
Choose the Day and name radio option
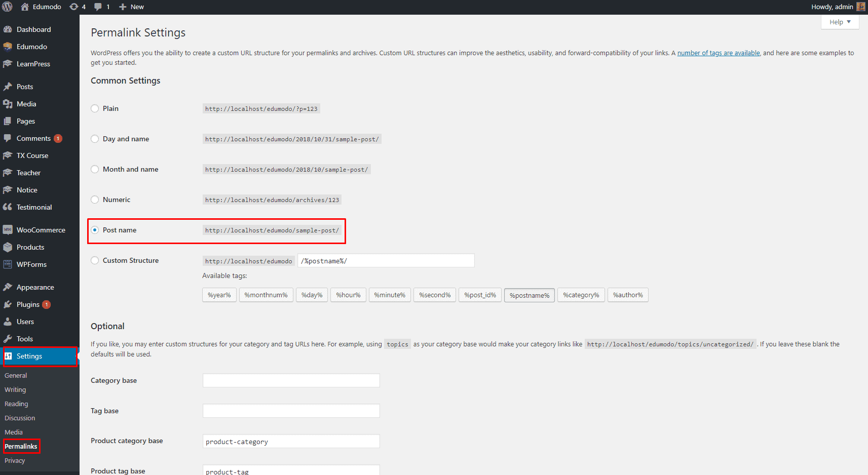95,139
